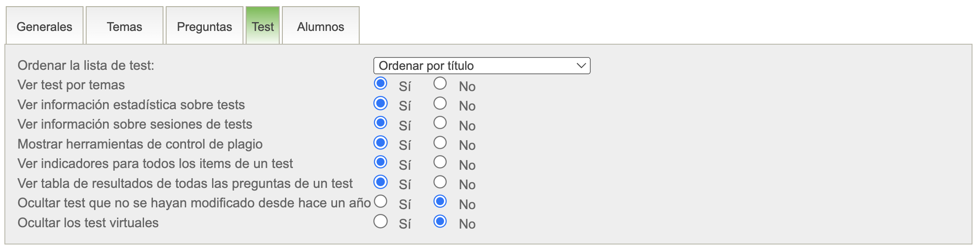The image size is (980, 252).
Task: Select No for 'Ver tabla de resultados' option
Action: (440, 182)
